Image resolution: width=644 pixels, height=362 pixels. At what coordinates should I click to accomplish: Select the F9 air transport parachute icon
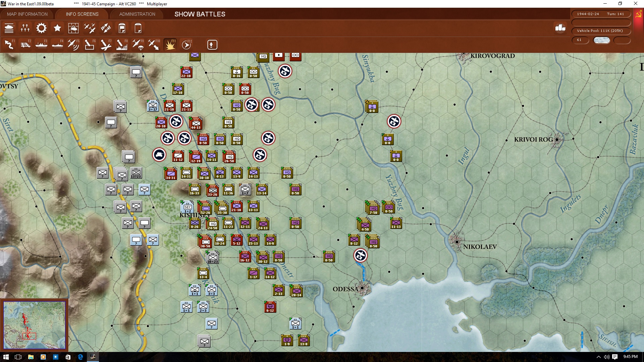[138, 45]
